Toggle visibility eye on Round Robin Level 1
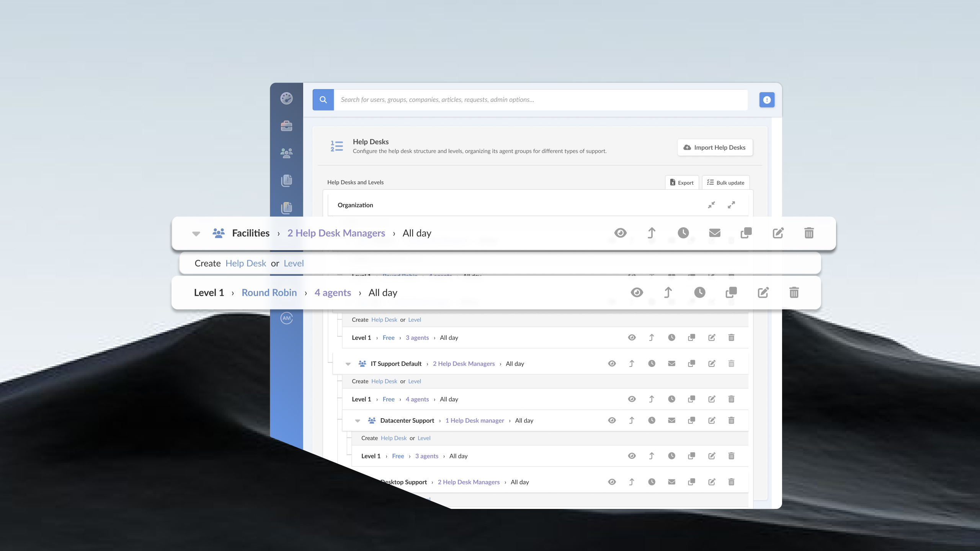The width and height of the screenshot is (980, 551). click(x=637, y=293)
